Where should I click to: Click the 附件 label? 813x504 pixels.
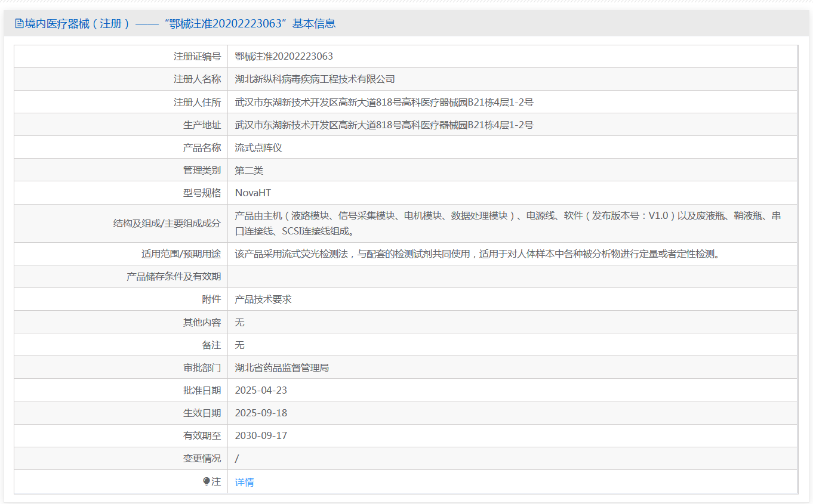point(212,299)
